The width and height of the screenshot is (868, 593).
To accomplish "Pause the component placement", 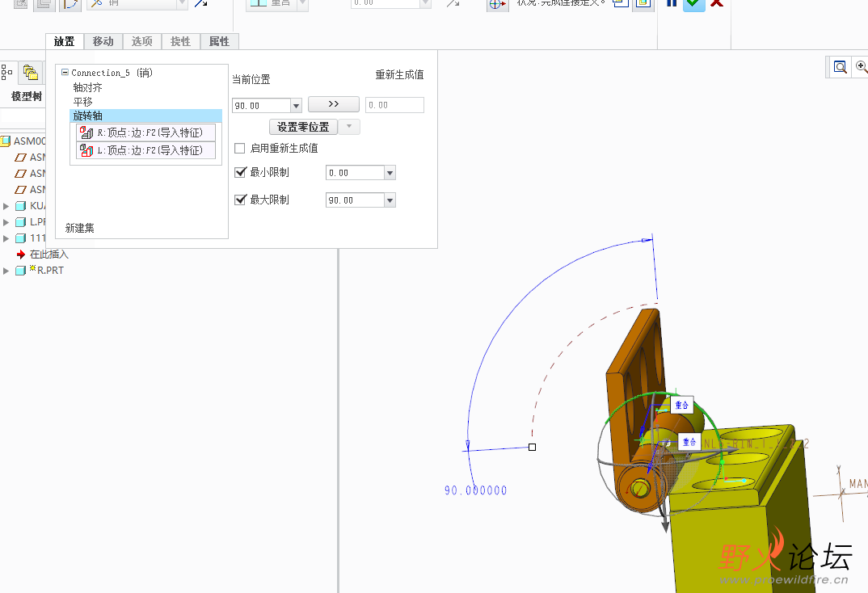I will (672, 2).
